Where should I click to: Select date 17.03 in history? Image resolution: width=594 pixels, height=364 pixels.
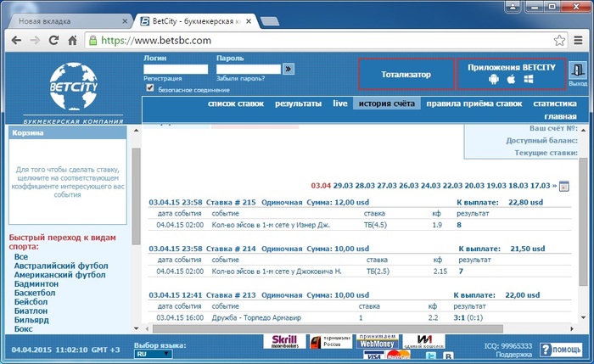(541, 186)
